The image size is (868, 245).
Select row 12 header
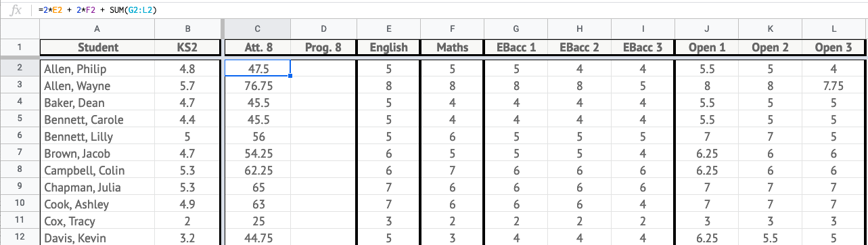20,238
